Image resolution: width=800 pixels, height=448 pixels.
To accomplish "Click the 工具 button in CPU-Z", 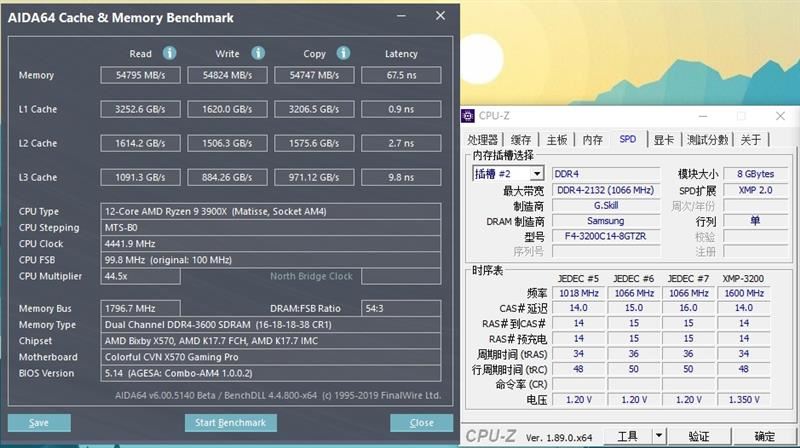I will click(x=628, y=436).
